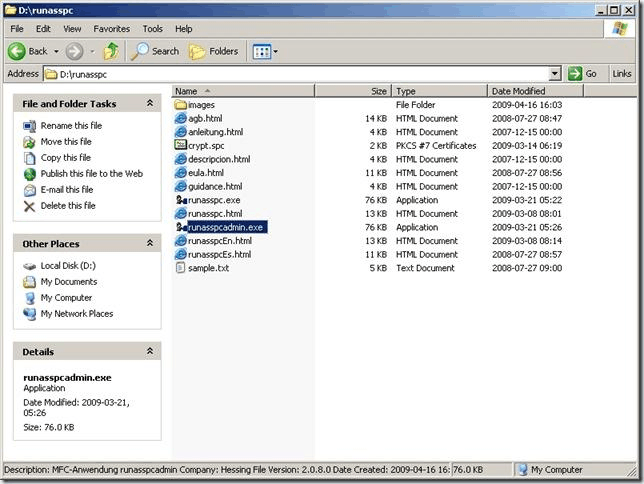The height and width of the screenshot is (484, 644).
Task: Select the sample.txt document icon
Action: click(180, 268)
